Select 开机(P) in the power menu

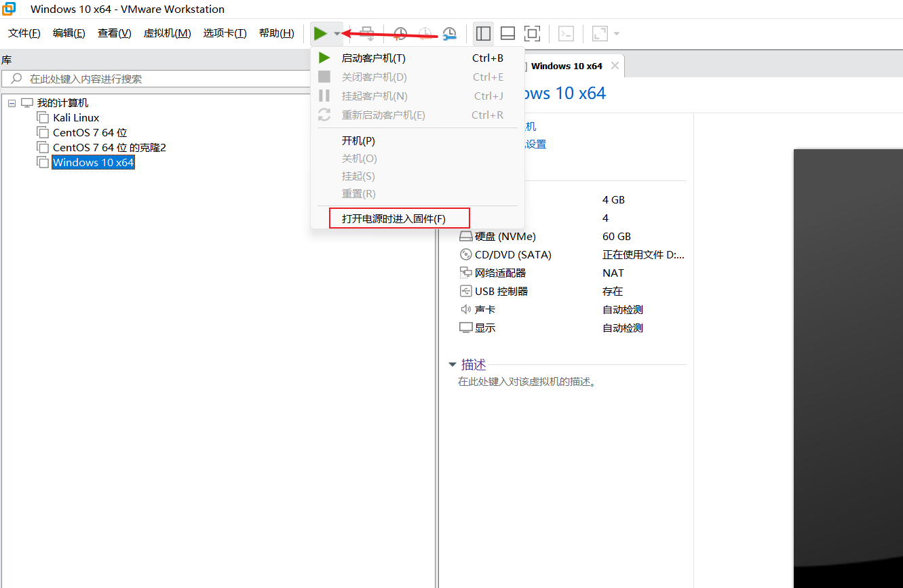[358, 141]
